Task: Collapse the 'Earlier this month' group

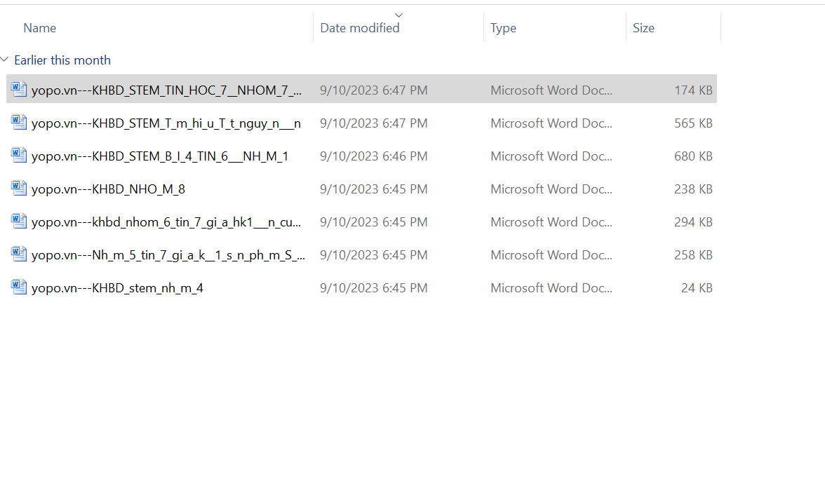Action: pos(6,60)
